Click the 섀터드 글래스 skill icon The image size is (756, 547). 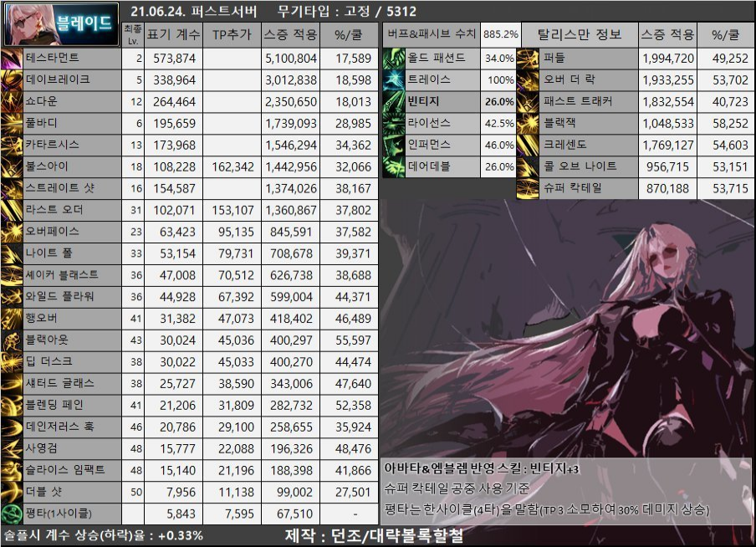tap(12, 384)
